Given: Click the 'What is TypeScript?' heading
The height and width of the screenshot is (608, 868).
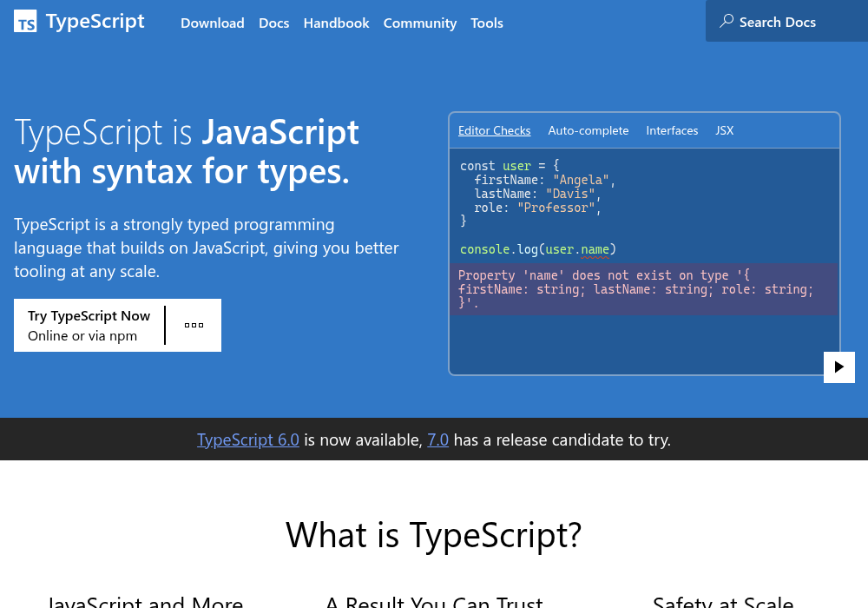Looking at the screenshot, I should 433,535.
